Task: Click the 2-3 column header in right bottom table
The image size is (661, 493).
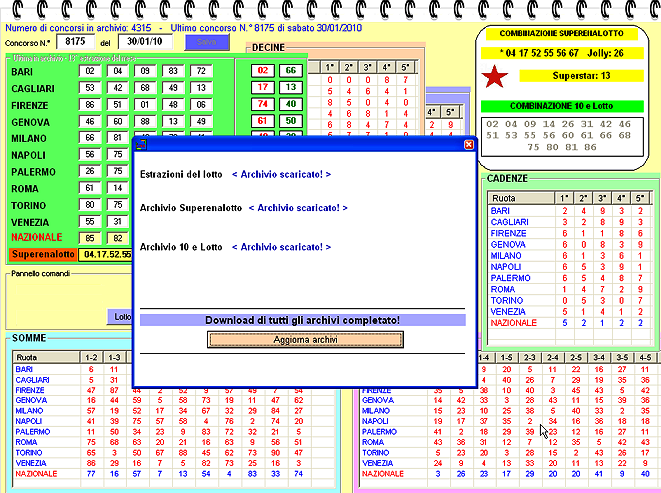Action: click(529, 358)
